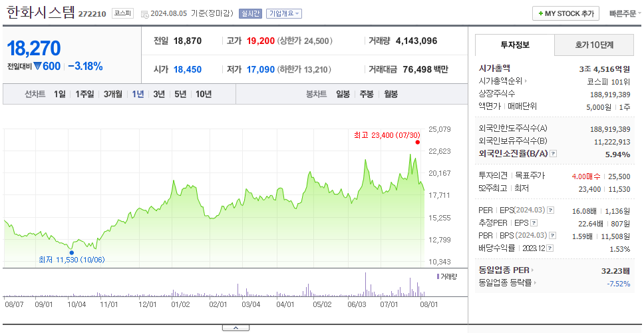Click the 16.08배 PER value
644x333 pixels.
point(584,211)
